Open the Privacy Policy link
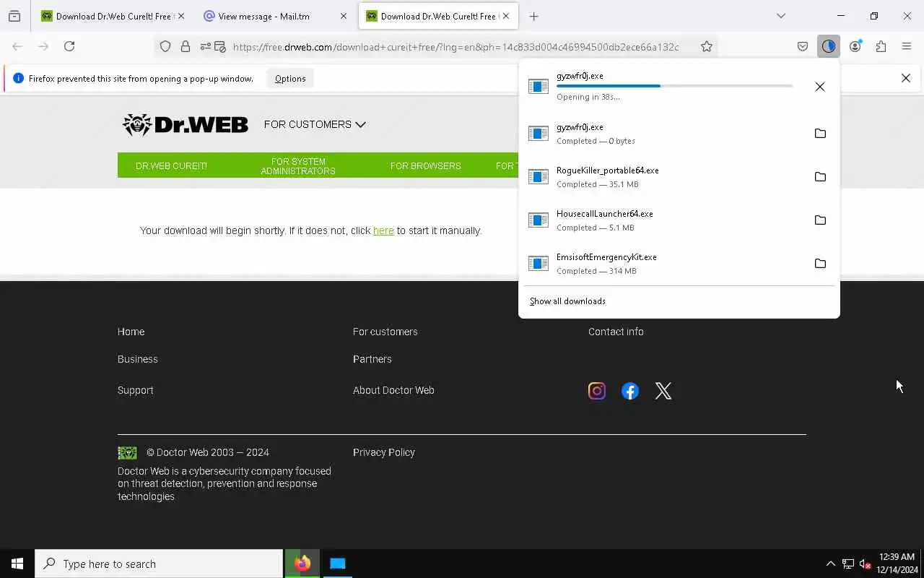This screenshot has height=578, width=924. point(384,452)
